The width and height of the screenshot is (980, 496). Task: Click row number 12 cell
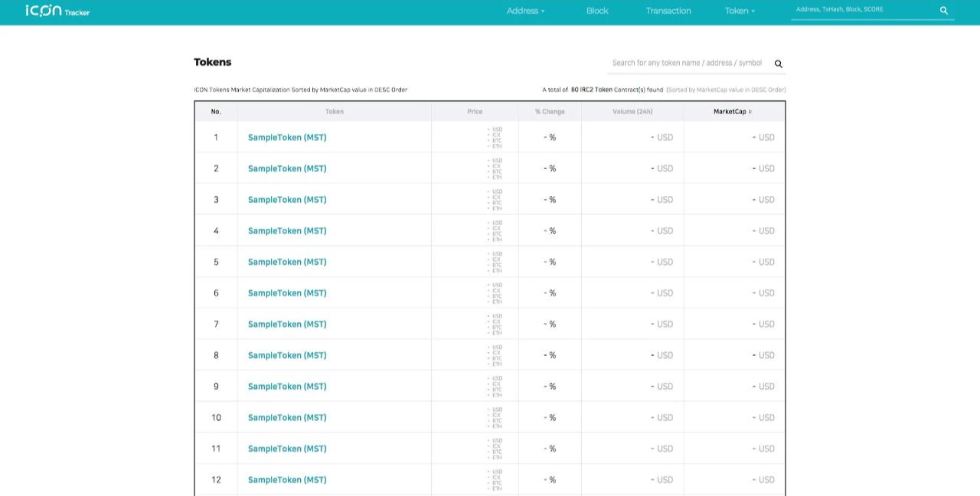[x=216, y=480]
